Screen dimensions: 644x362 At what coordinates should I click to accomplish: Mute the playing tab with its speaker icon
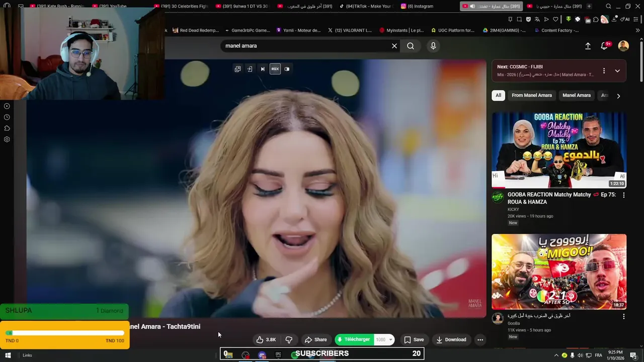[472, 6]
